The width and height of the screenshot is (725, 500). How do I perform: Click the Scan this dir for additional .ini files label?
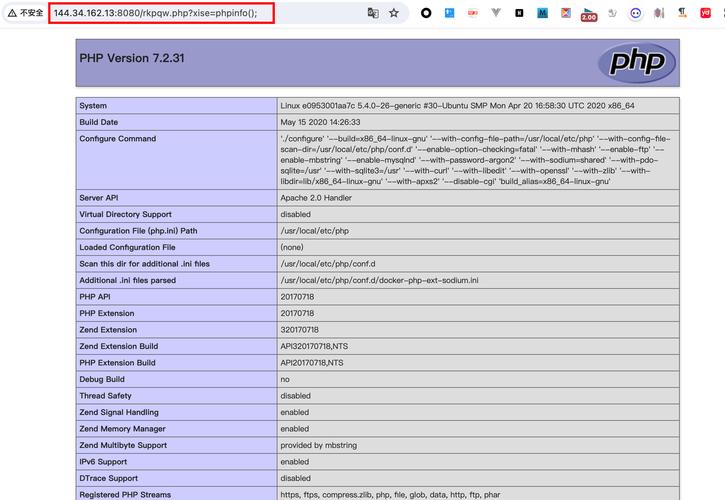144,264
